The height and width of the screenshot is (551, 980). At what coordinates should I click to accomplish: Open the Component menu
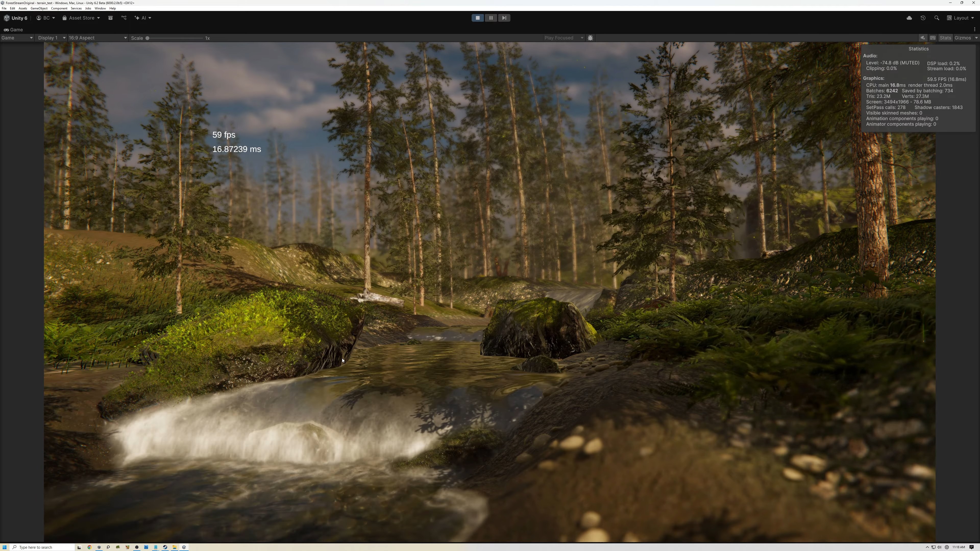point(59,8)
